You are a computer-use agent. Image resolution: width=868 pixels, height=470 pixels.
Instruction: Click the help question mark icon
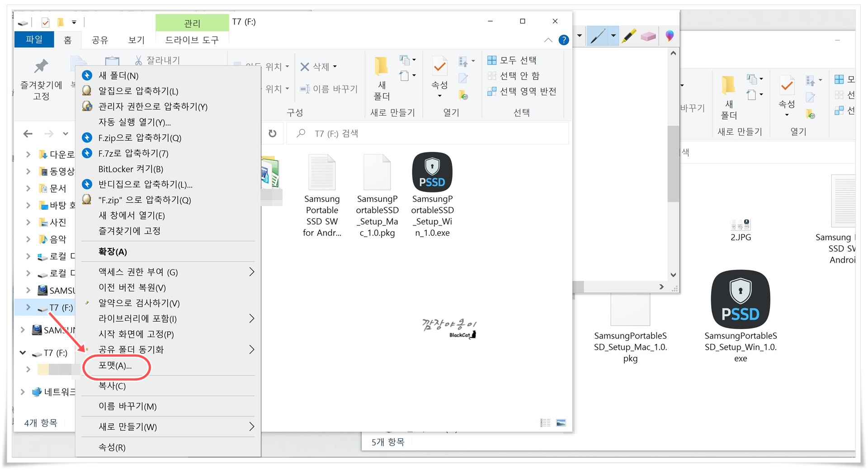pos(564,40)
